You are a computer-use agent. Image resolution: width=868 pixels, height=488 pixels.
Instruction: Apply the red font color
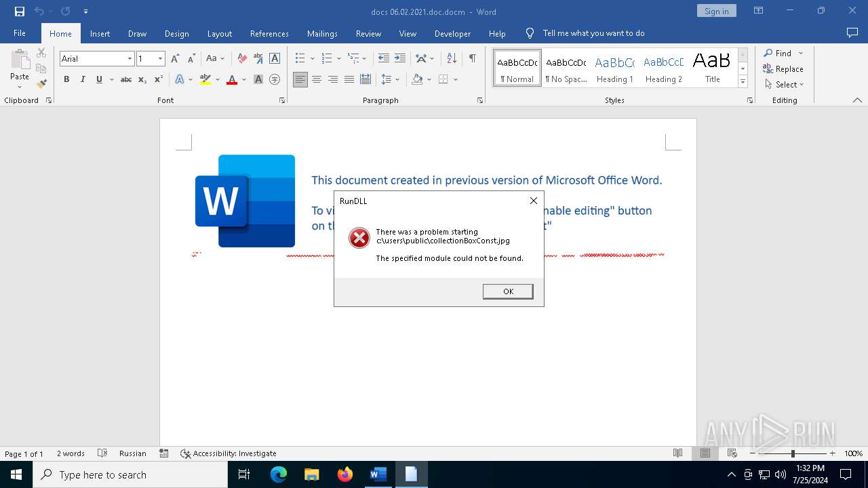click(x=232, y=79)
